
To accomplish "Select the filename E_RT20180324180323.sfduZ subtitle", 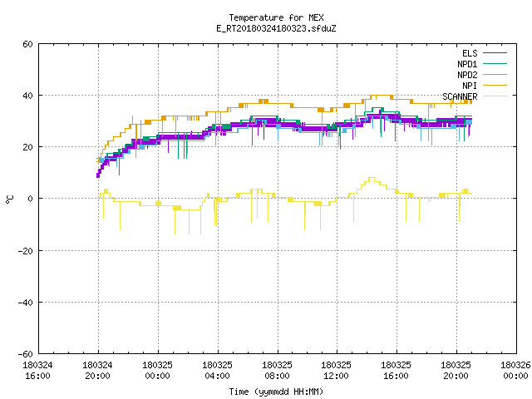I will pyautogui.click(x=276, y=28).
